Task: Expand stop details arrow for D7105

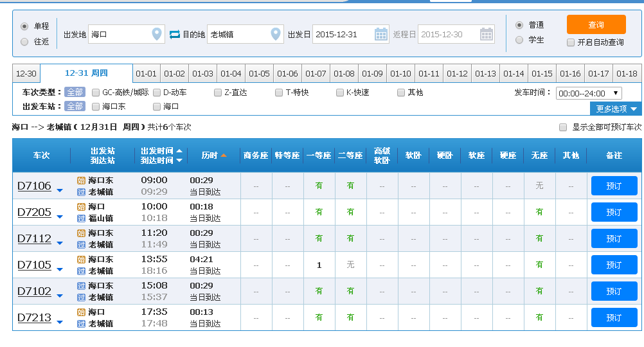Action: (x=60, y=269)
